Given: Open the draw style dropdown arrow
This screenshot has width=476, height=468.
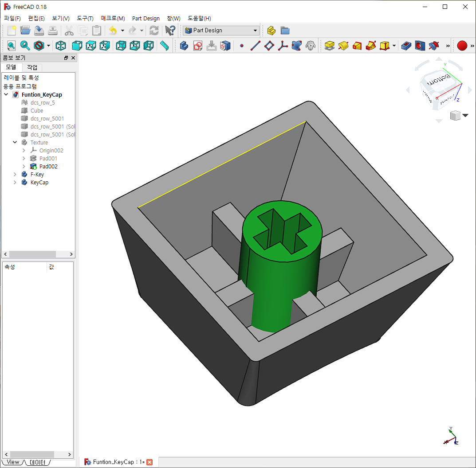Looking at the screenshot, I should 48,46.
